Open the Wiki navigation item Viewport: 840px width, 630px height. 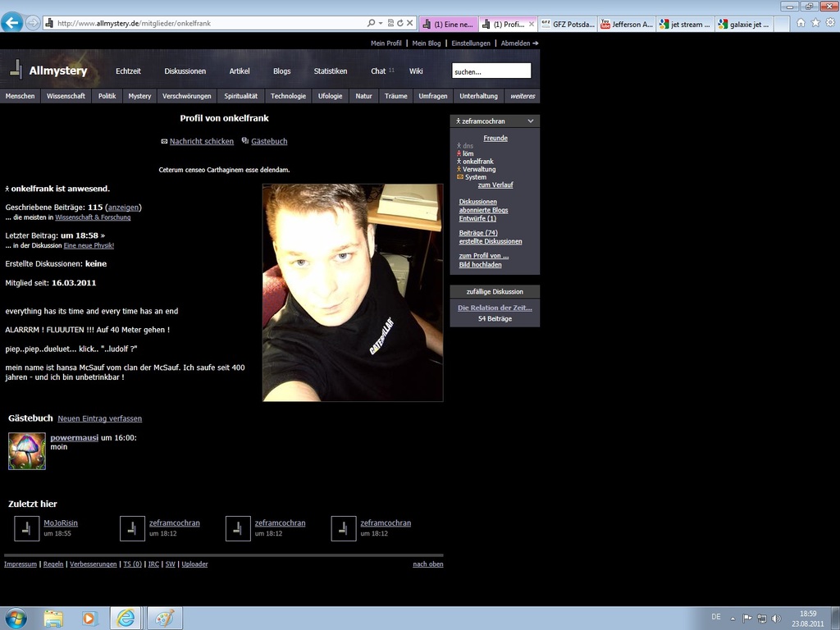416,71
